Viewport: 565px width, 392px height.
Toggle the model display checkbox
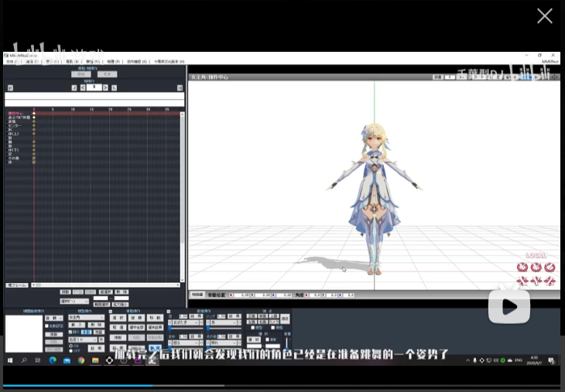point(70,332)
